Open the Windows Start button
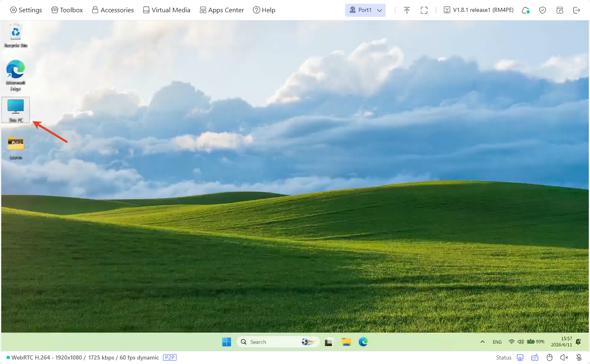 pos(226,342)
